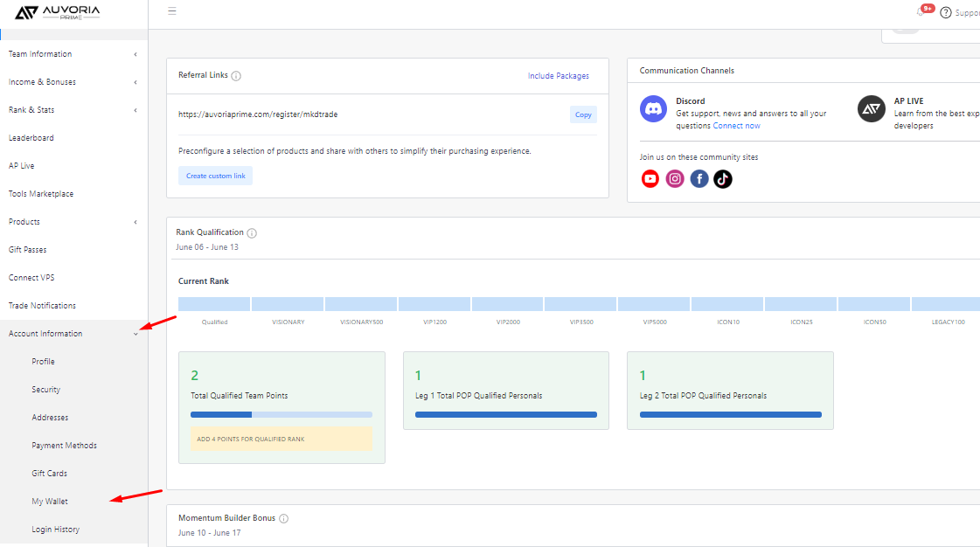Click Create custom link button
The width and height of the screenshot is (980, 547).
click(x=216, y=177)
